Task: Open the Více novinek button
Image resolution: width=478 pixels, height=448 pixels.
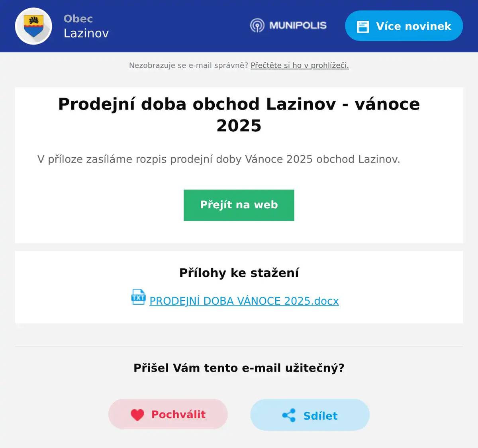Action: tap(403, 26)
